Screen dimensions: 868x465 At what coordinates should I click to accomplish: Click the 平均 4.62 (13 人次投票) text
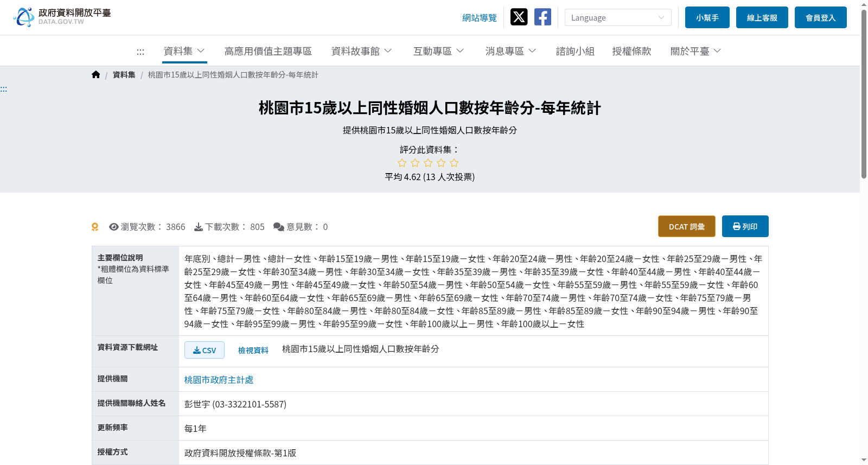[x=430, y=177]
